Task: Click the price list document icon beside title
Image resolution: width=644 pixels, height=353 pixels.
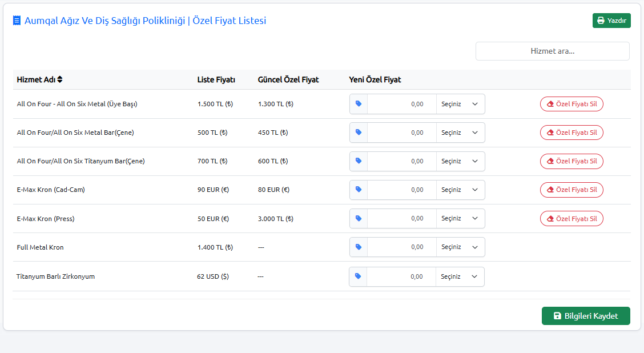Action: pos(17,21)
